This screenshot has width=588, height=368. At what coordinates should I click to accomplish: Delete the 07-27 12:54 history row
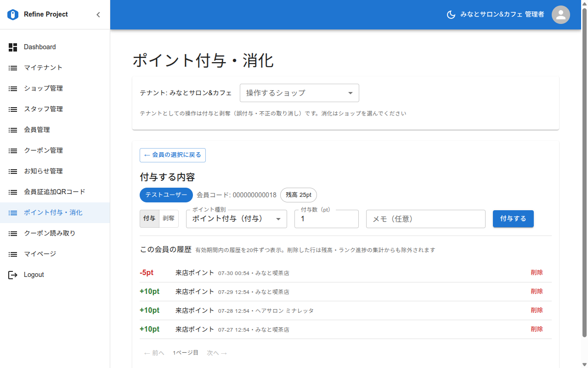point(537,329)
